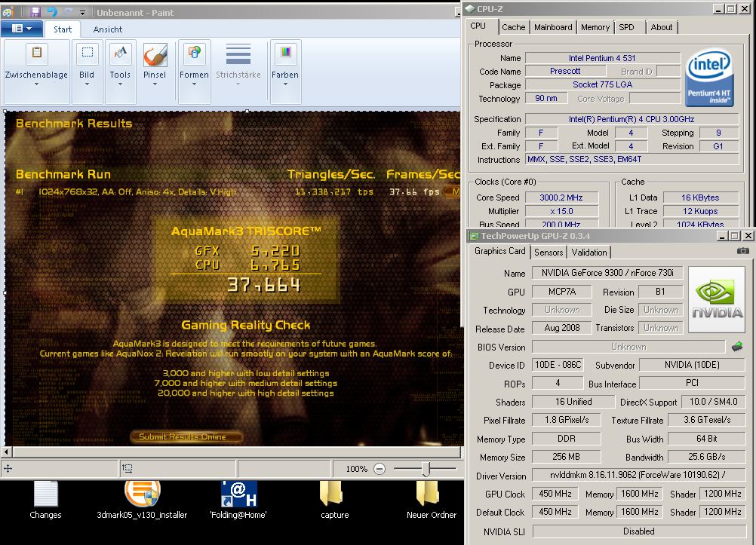Click the 3dmark05_v130_installer desktop icon
Image resolution: width=756 pixels, height=545 pixels.
[x=143, y=494]
